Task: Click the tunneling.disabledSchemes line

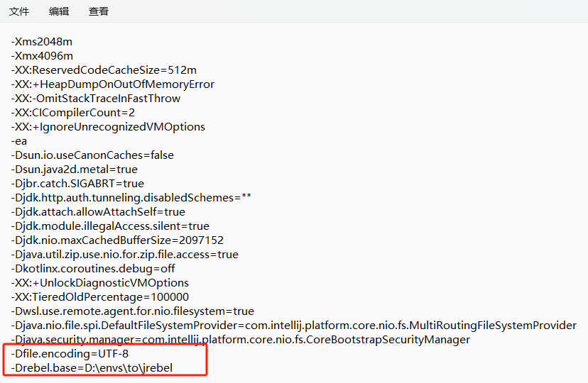Action: coord(131,198)
